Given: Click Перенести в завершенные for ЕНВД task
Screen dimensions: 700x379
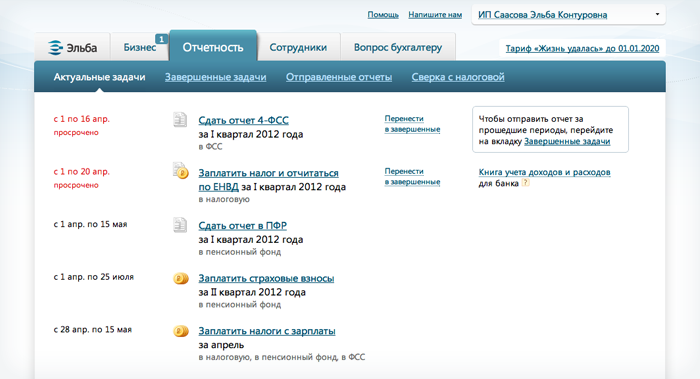Looking at the screenshot, I should [x=412, y=176].
